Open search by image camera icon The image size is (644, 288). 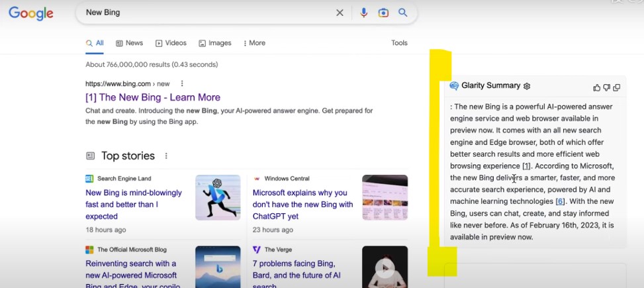pyautogui.click(x=383, y=13)
